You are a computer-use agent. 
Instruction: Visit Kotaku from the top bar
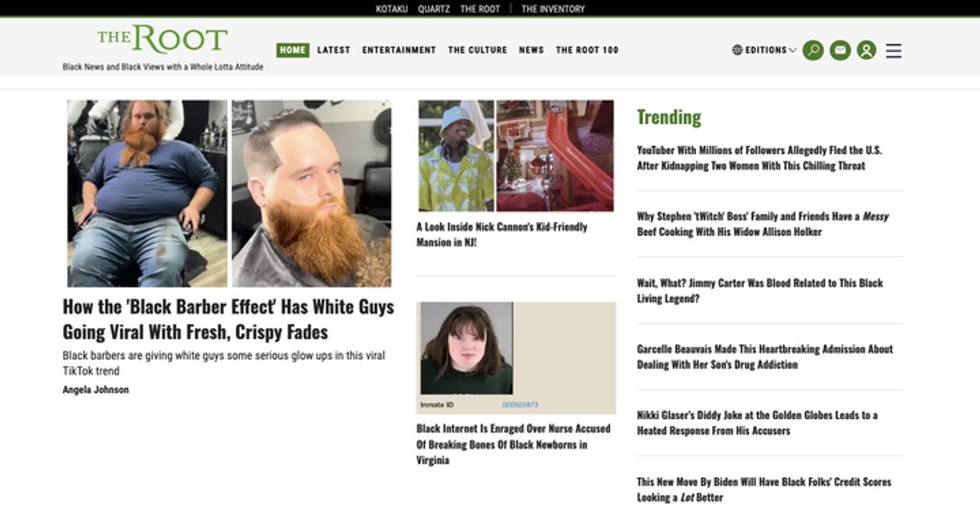[391, 9]
